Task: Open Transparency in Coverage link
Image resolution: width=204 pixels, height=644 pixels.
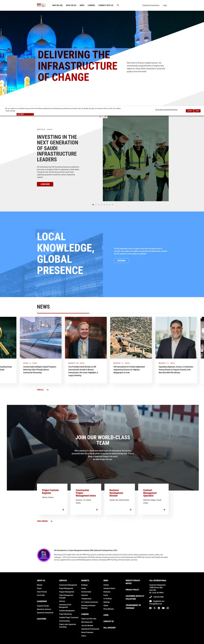Action: (133, 607)
